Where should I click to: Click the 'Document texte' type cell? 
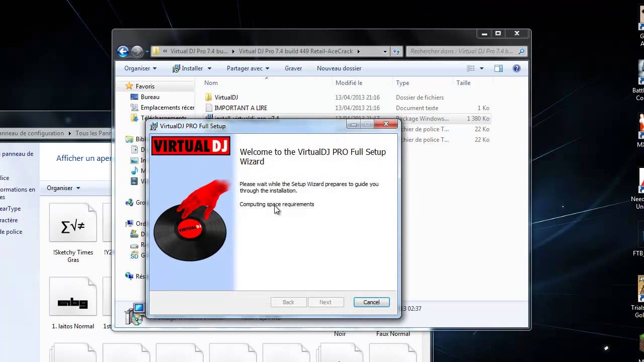tap(417, 108)
